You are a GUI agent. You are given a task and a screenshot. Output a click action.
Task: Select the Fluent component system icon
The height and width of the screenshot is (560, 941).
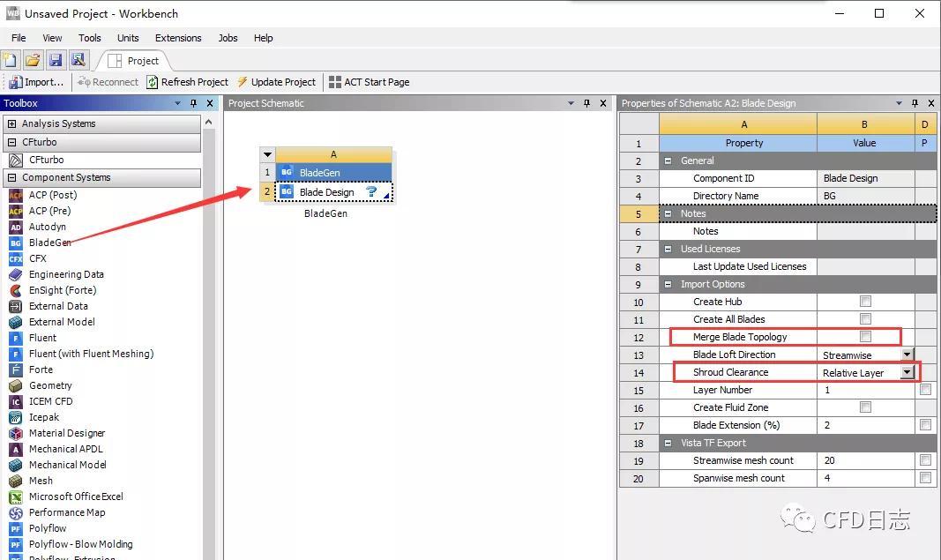(x=16, y=338)
